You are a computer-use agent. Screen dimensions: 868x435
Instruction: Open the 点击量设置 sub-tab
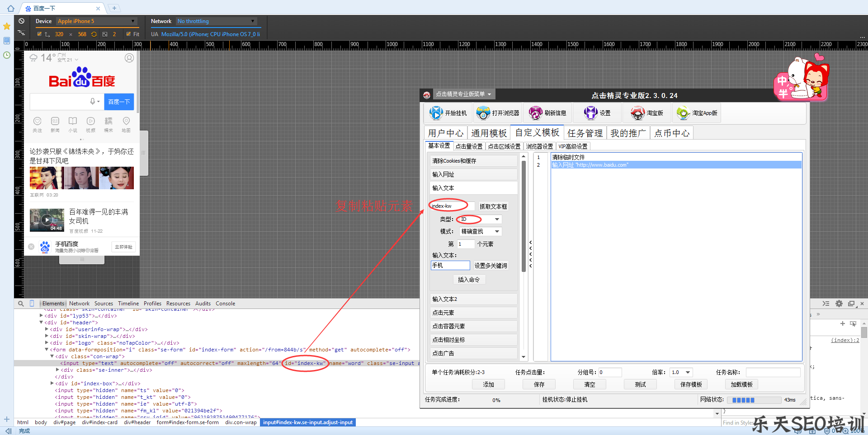[x=469, y=146]
